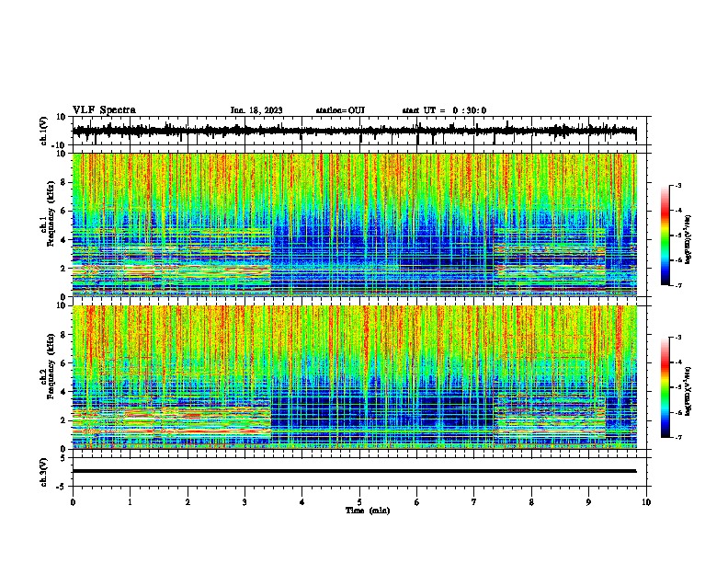Click the "-7" value below ch.1 colorbar
Screen dimensions: 728x563
tap(677, 285)
